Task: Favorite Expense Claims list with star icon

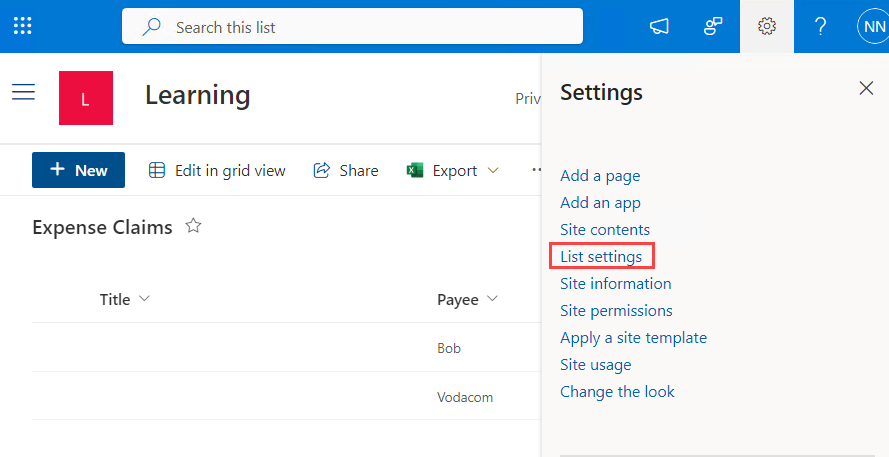Action: (194, 227)
